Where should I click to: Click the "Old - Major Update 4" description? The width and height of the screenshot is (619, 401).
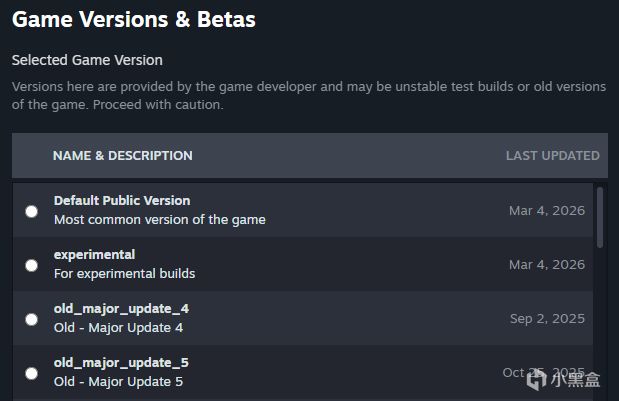tap(118, 328)
